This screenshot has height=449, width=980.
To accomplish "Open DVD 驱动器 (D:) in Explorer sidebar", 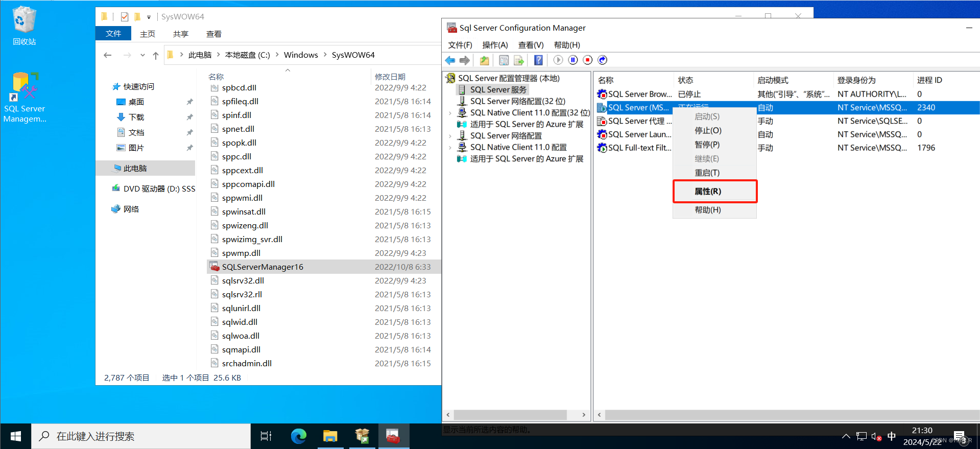I will coord(159,188).
